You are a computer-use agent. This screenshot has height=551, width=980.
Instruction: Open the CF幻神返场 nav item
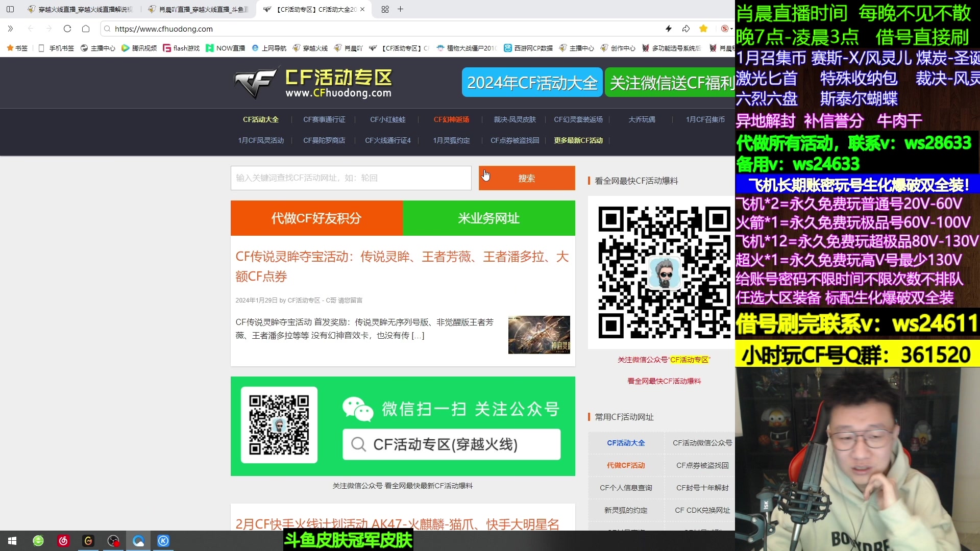point(451,119)
